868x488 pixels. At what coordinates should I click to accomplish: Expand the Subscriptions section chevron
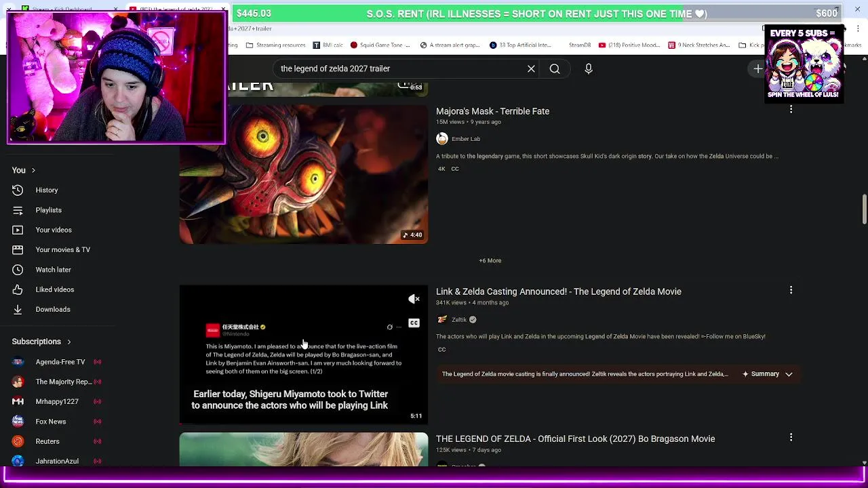[68, 342]
